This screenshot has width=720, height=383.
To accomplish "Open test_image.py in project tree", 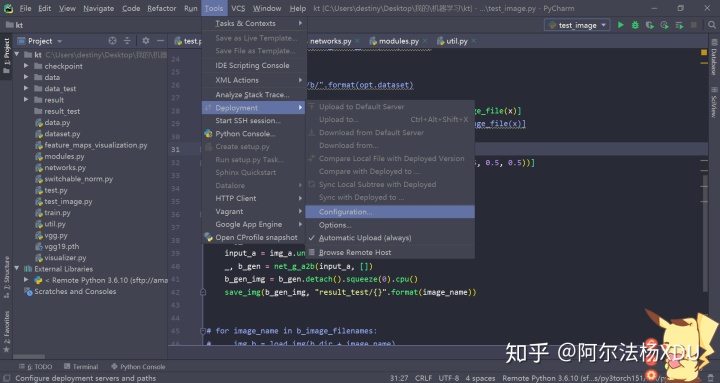I will [x=68, y=201].
